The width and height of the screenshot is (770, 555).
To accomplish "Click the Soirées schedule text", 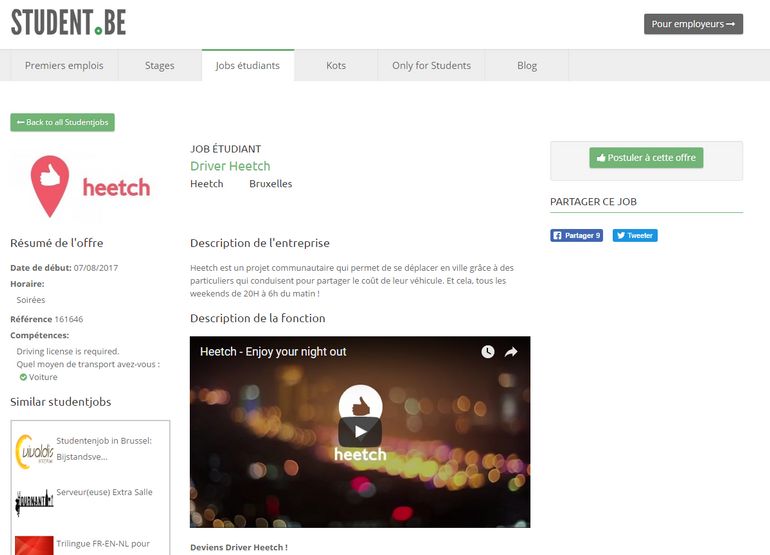I will click(31, 300).
